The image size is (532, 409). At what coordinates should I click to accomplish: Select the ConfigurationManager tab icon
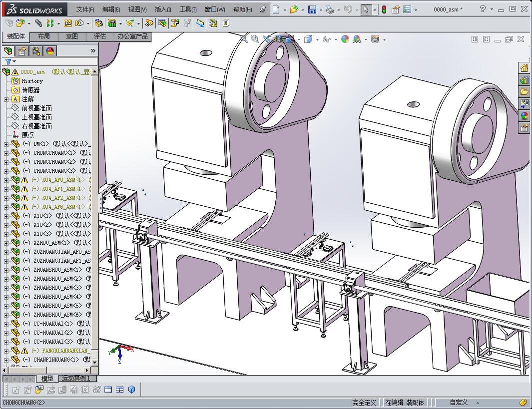[x=36, y=50]
